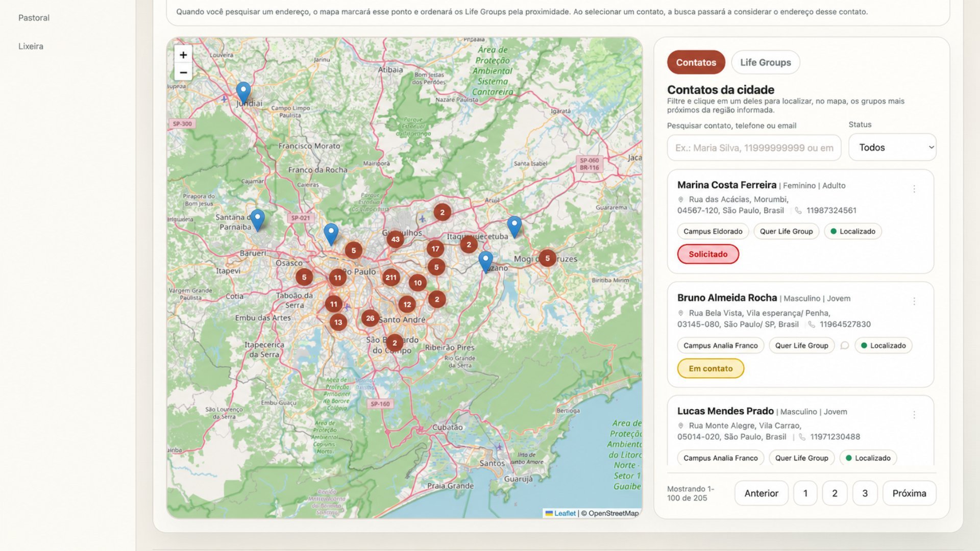Select Lucas Mendes Prado's name

[725, 411]
